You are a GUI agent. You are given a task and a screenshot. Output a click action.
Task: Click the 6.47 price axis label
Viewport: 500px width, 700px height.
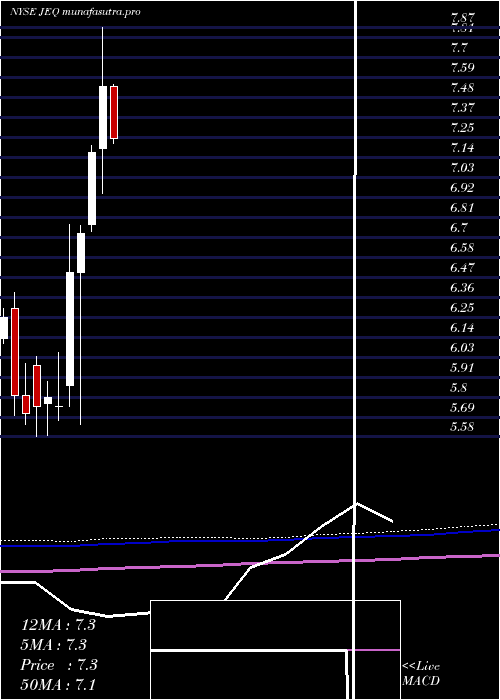pos(462,267)
